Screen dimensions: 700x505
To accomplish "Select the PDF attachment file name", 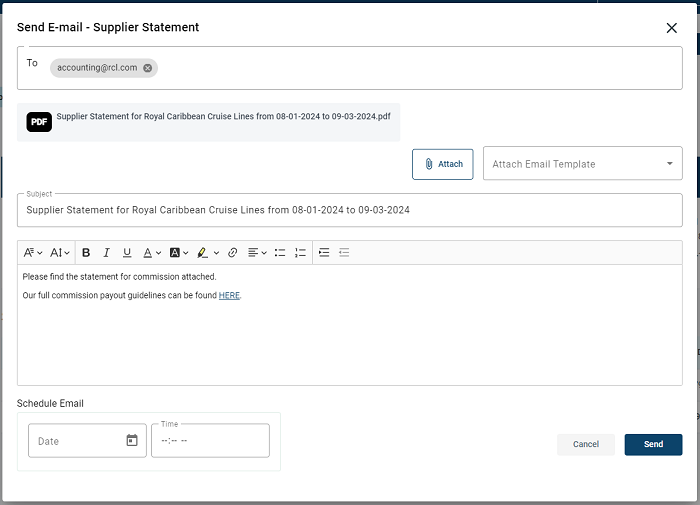I will [x=223, y=117].
